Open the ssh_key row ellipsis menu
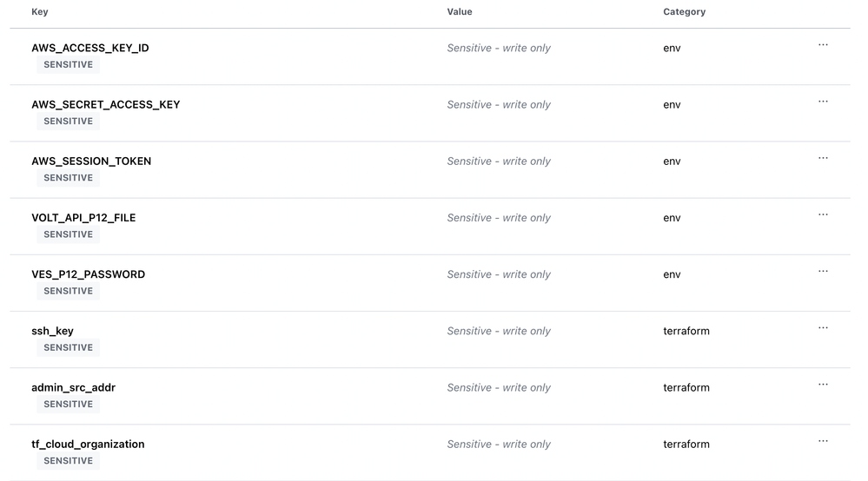Image resolution: width=868 pixels, height=481 pixels. coord(823,328)
